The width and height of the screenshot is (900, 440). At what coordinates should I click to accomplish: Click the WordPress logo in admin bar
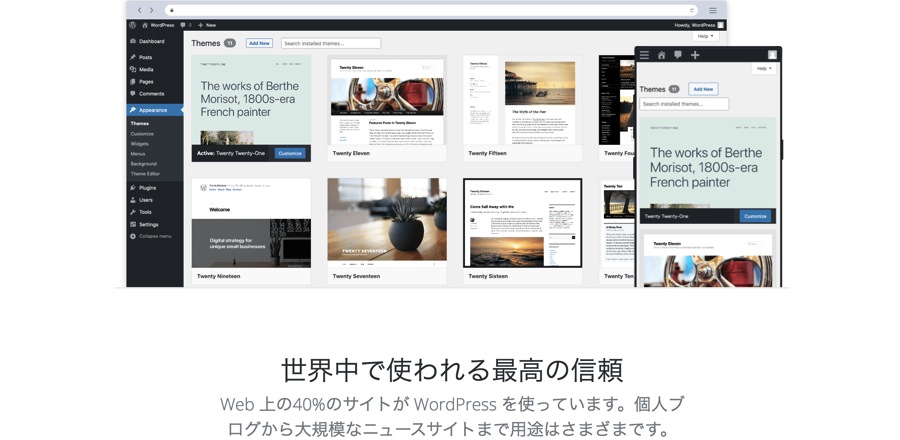coord(132,25)
